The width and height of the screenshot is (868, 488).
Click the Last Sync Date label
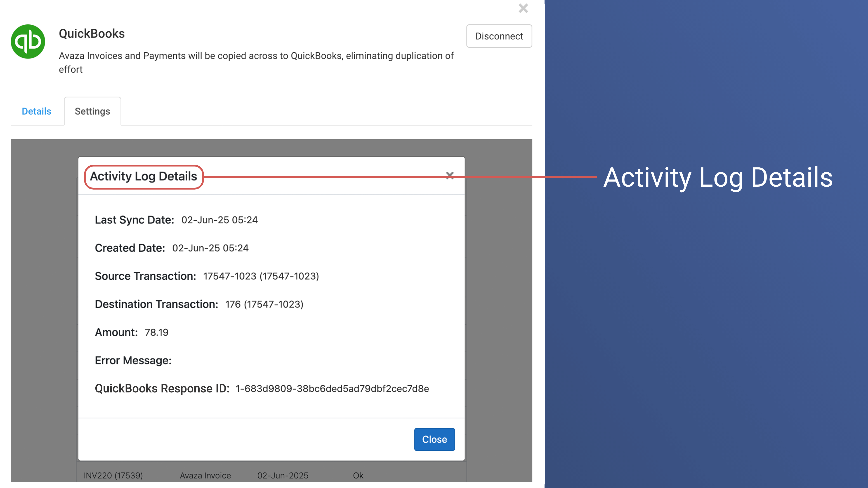pyautogui.click(x=134, y=220)
